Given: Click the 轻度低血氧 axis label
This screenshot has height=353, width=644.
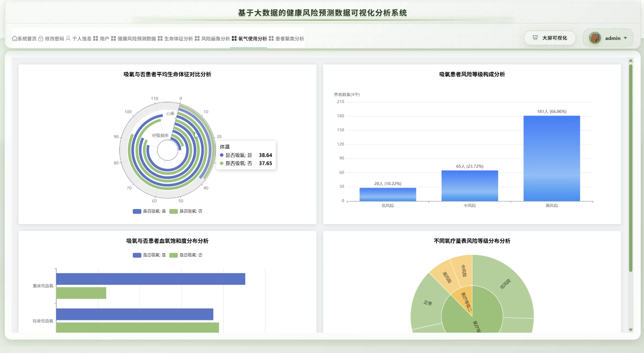Looking at the screenshot, I should tap(43, 321).
